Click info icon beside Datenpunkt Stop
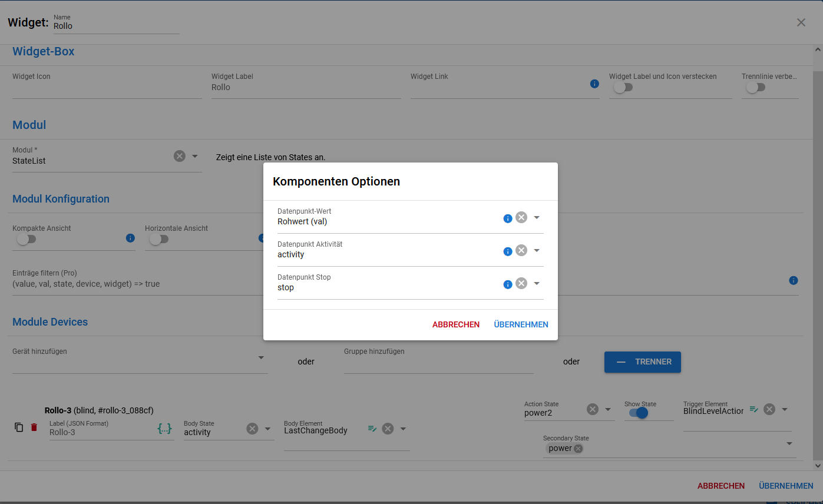823x504 pixels. [507, 284]
